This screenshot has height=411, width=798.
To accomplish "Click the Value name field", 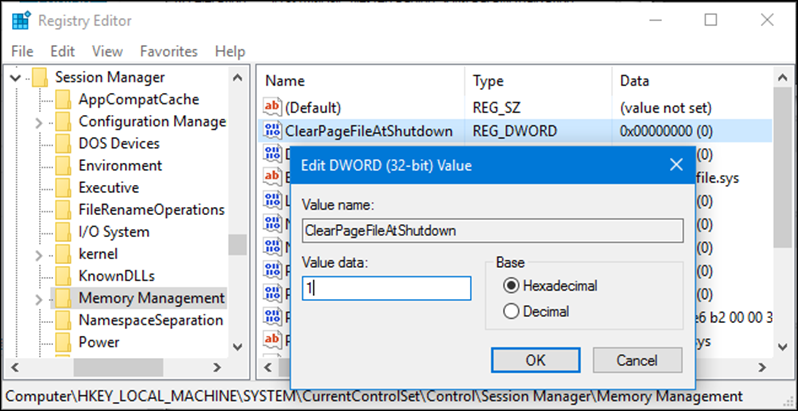I will (x=492, y=231).
